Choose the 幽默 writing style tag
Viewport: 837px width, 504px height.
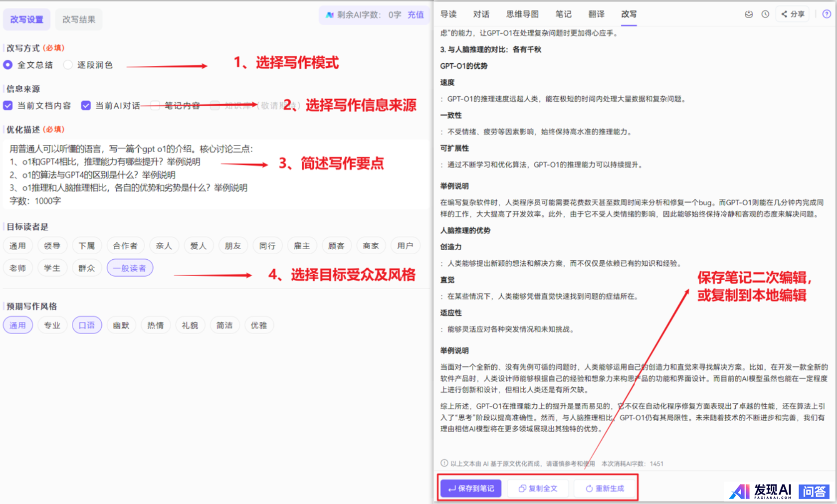pyautogui.click(x=121, y=326)
